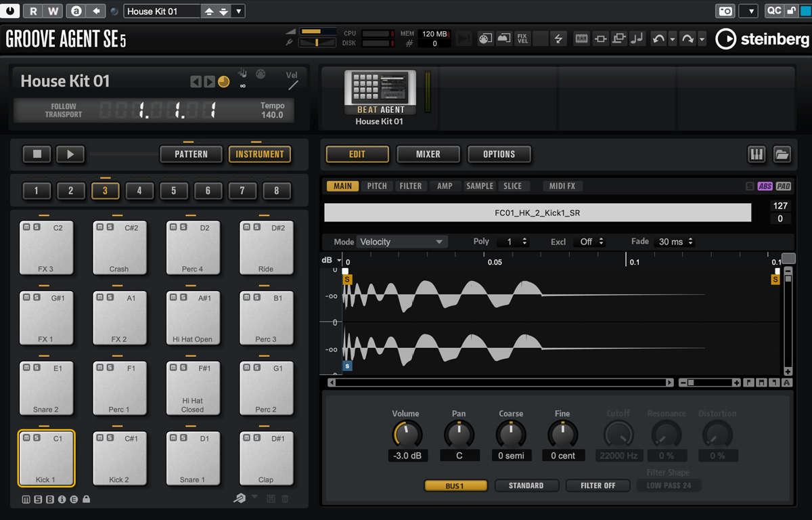
Task: Click the lock icon below the pads
Action: tap(86, 500)
